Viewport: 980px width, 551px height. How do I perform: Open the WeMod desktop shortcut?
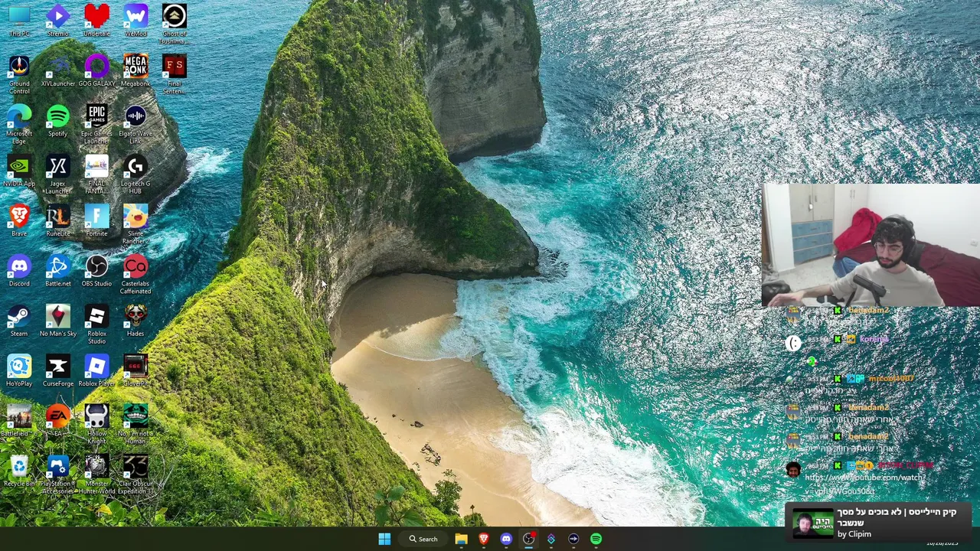(x=136, y=21)
